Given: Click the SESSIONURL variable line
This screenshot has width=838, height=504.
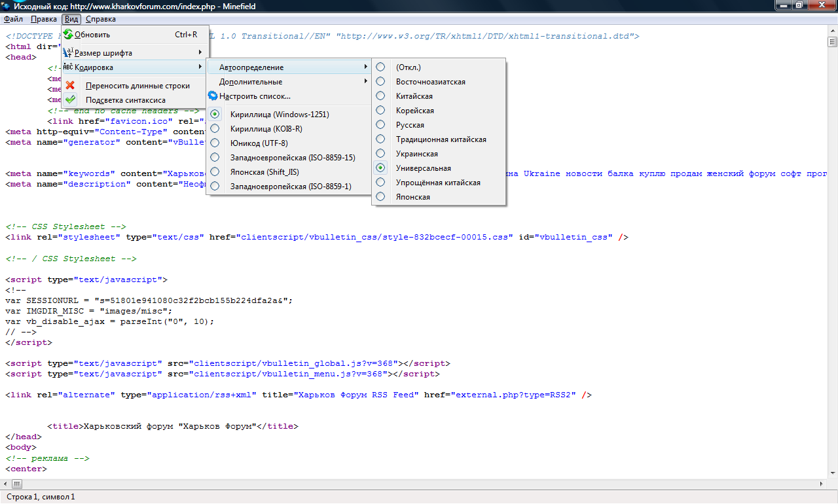Looking at the screenshot, I should (149, 300).
